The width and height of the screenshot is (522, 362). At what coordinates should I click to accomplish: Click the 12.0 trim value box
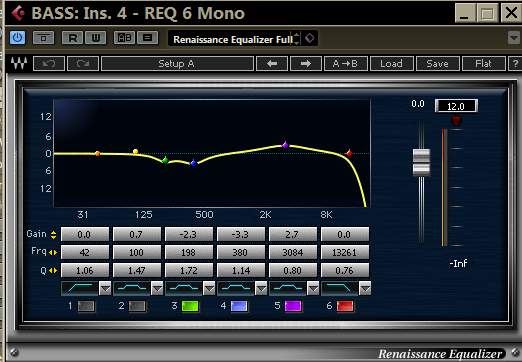pyautogui.click(x=456, y=106)
